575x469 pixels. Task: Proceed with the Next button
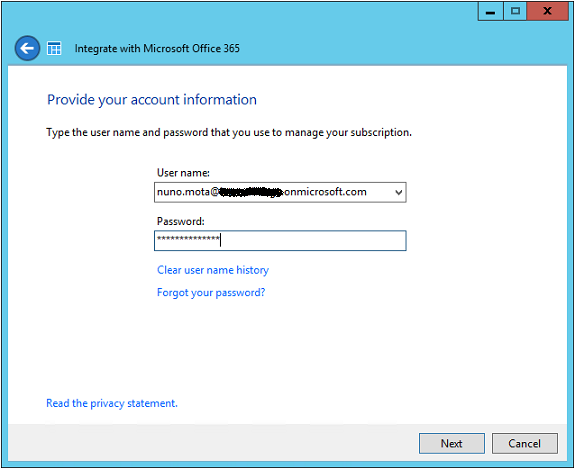(452, 443)
